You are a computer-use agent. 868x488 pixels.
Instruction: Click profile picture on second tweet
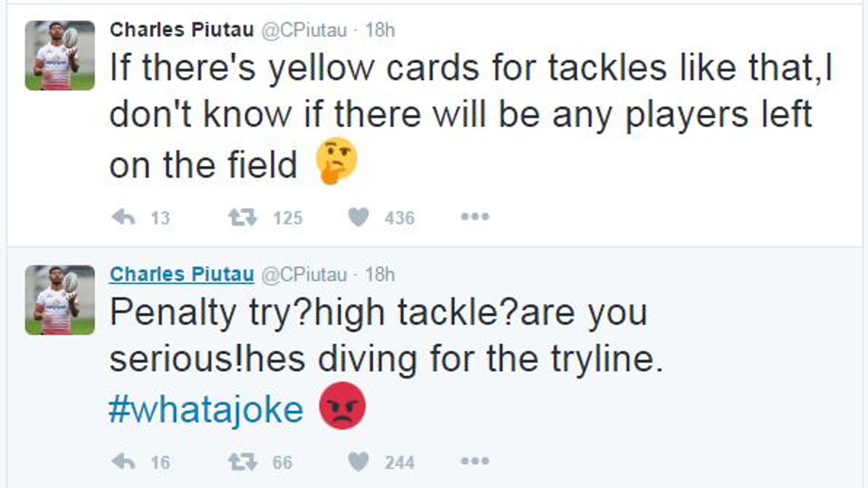[60, 300]
